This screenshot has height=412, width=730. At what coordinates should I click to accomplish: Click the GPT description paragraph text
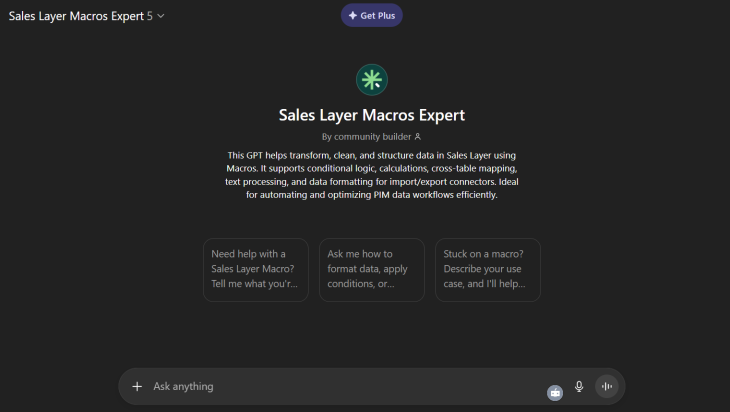pyautogui.click(x=372, y=175)
